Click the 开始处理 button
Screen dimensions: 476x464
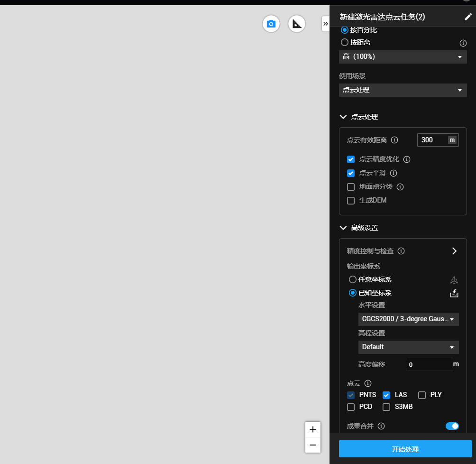(x=405, y=449)
